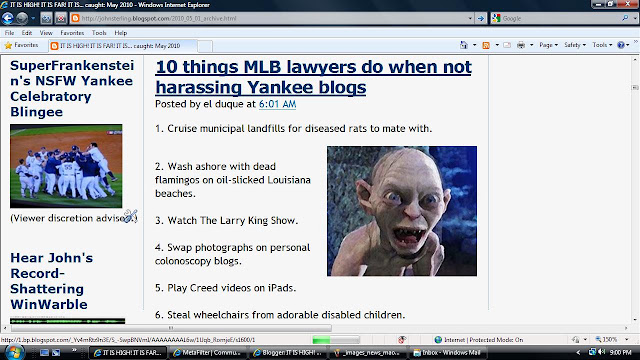This screenshot has width=640, height=360.
Task: Switch to MetaFilter taskbar window
Action: coord(208,353)
